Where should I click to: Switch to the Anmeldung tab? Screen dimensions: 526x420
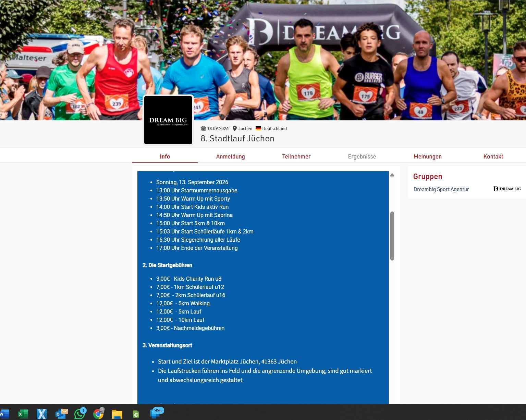click(x=230, y=156)
